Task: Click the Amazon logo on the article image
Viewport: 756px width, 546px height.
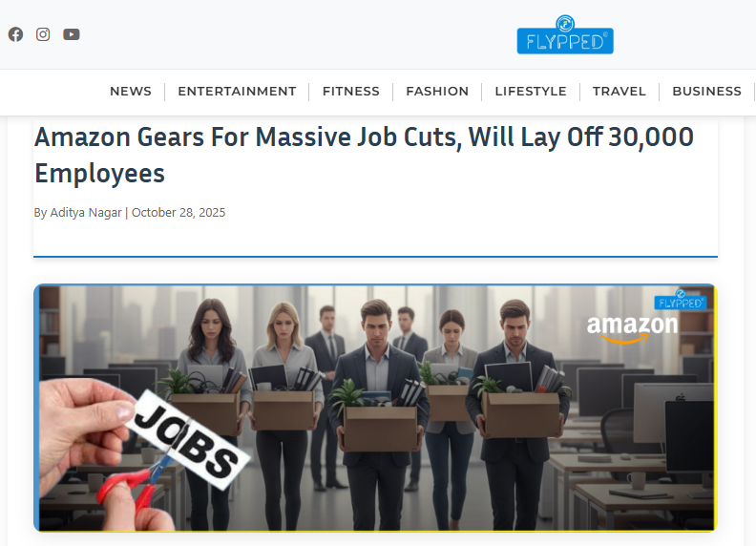Action: click(632, 329)
